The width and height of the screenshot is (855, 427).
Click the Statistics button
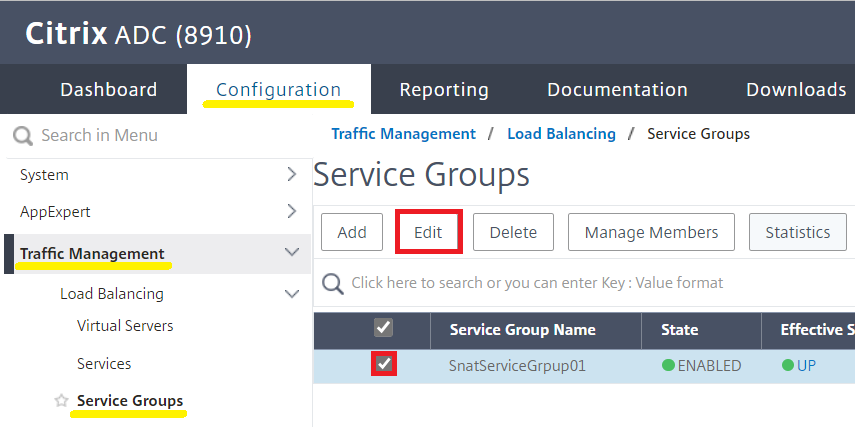(798, 232)
